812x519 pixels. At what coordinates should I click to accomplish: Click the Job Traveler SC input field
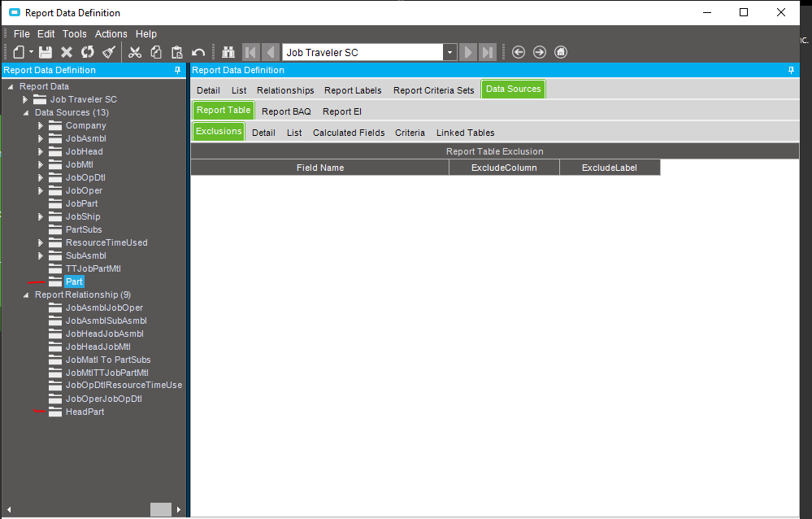point(363,52)
